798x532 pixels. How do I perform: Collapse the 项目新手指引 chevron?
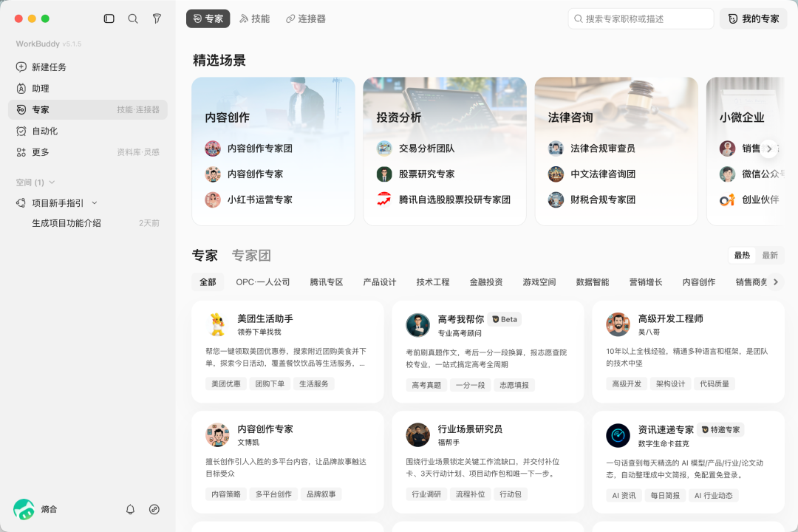94,203
